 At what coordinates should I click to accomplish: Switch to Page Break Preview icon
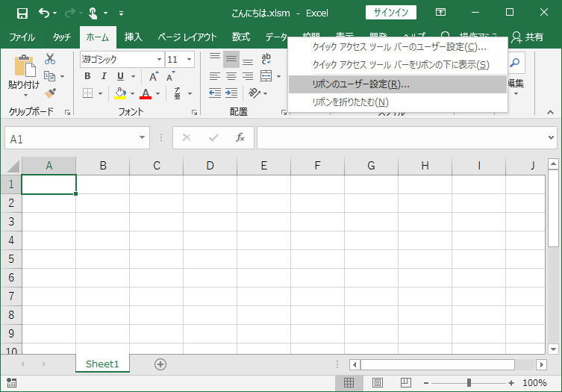(x=406, y=383)
